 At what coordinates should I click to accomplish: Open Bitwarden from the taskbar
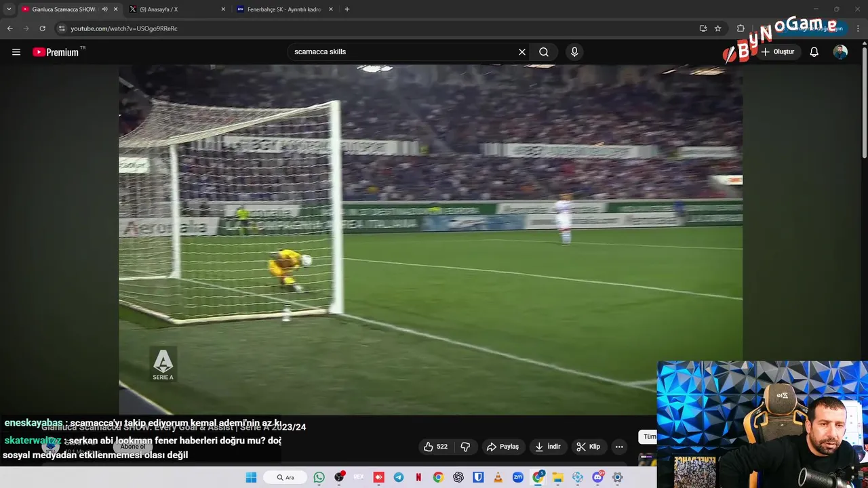coord(478,477)
